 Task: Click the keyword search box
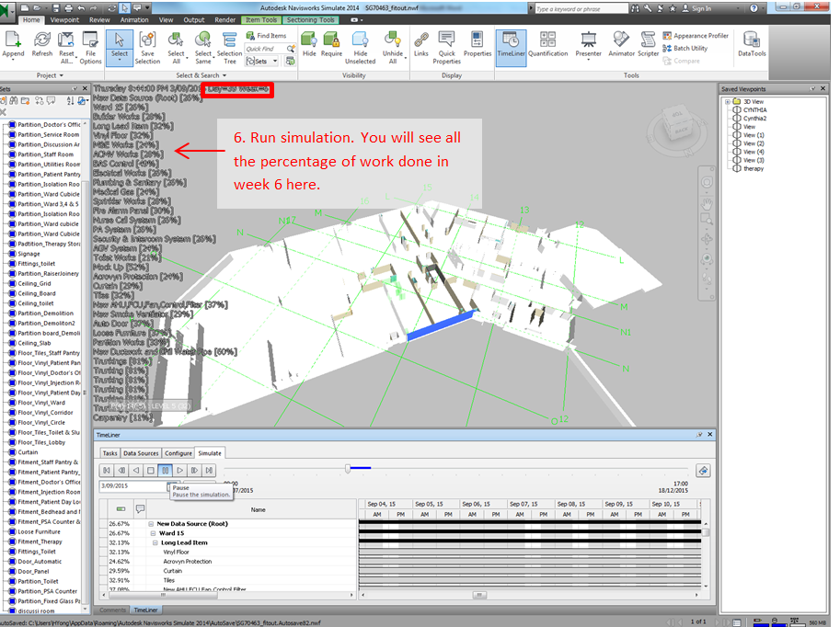(581, 8)
